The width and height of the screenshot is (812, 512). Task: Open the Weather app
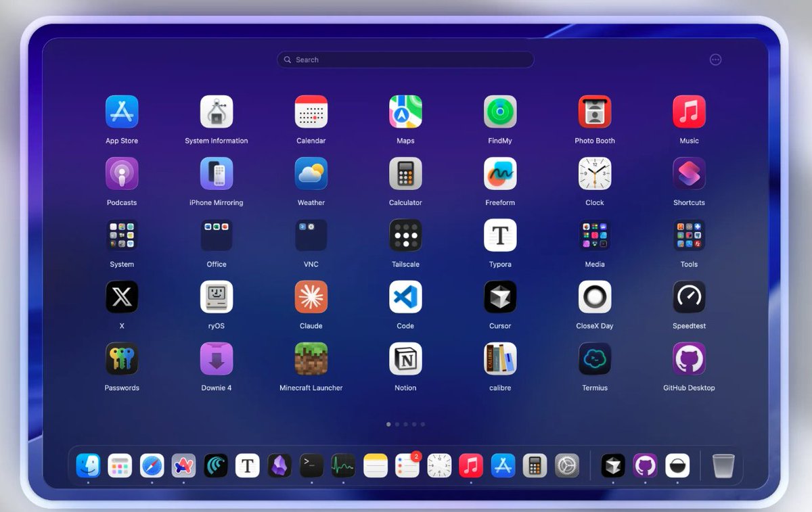pyautogui.click(x=311, y=174)
